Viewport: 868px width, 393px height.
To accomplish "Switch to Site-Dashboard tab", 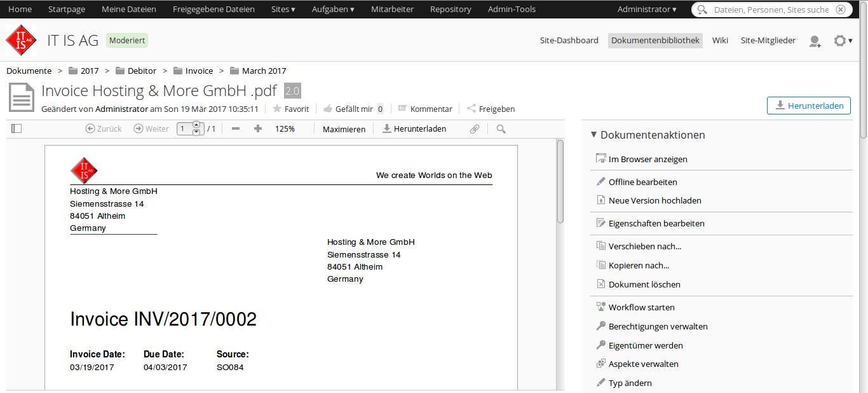I will point(569,41).
